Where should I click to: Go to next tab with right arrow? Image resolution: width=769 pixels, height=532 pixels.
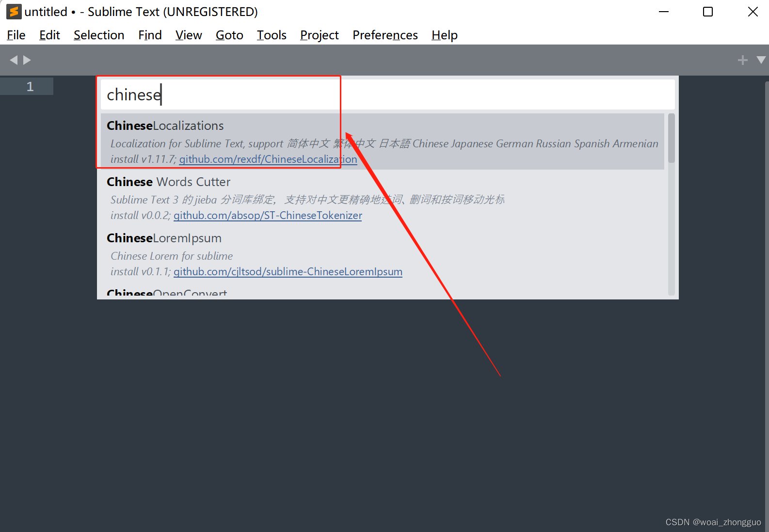pyautogui.click(x=27, y=60)
